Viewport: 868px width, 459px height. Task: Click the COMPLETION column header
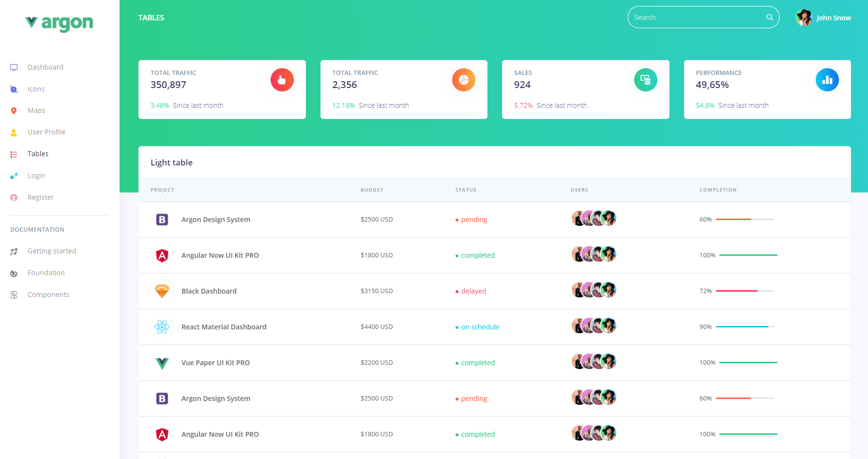pos(718,190)
